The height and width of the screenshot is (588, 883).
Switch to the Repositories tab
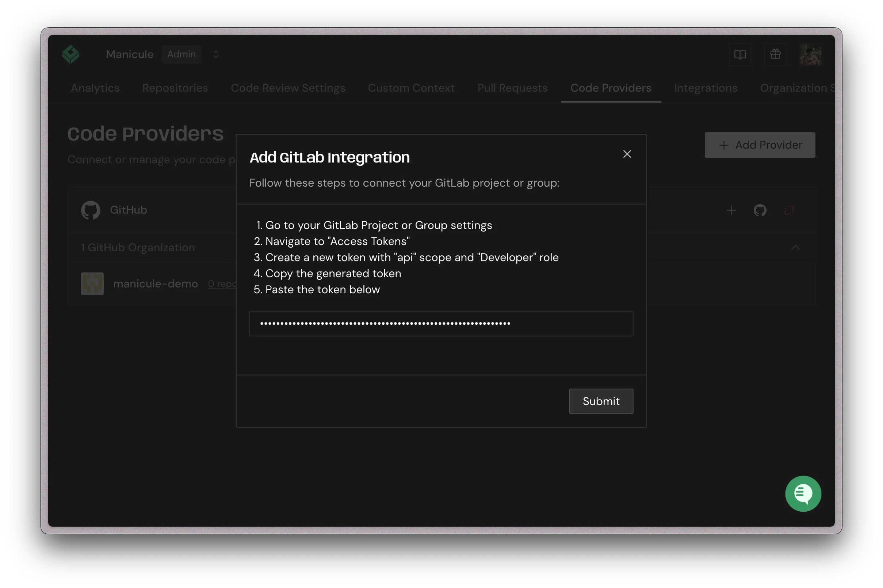[x=175, y=88]
